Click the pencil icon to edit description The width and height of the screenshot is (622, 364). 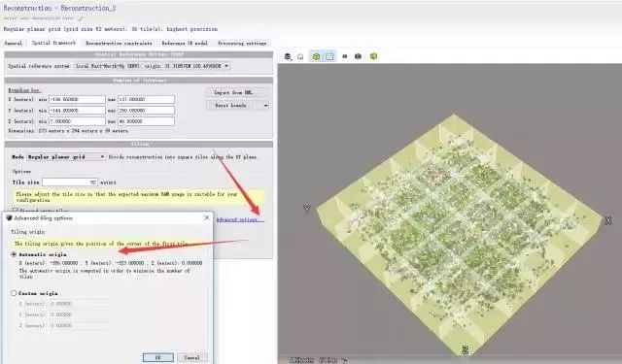pos(81,18)
